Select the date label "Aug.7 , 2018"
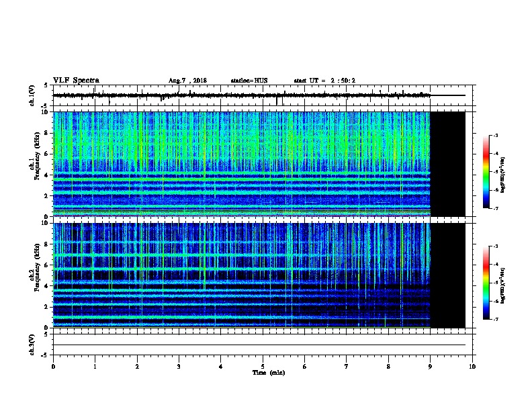 coord(187,81)
